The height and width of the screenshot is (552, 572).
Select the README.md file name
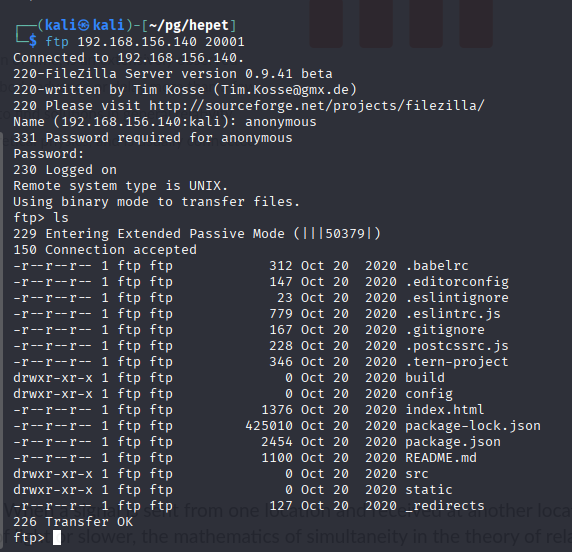[x=441, y=458]
